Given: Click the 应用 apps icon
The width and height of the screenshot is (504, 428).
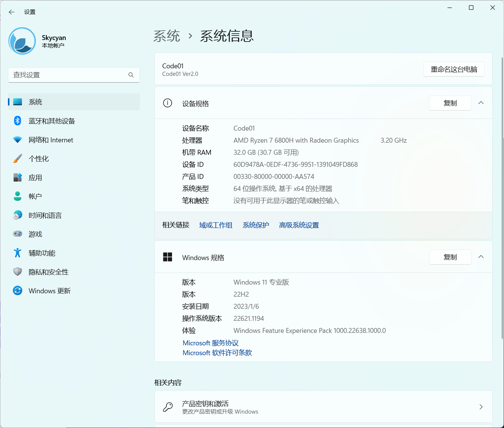Looking at the screenshot, I should coord(18,177).
